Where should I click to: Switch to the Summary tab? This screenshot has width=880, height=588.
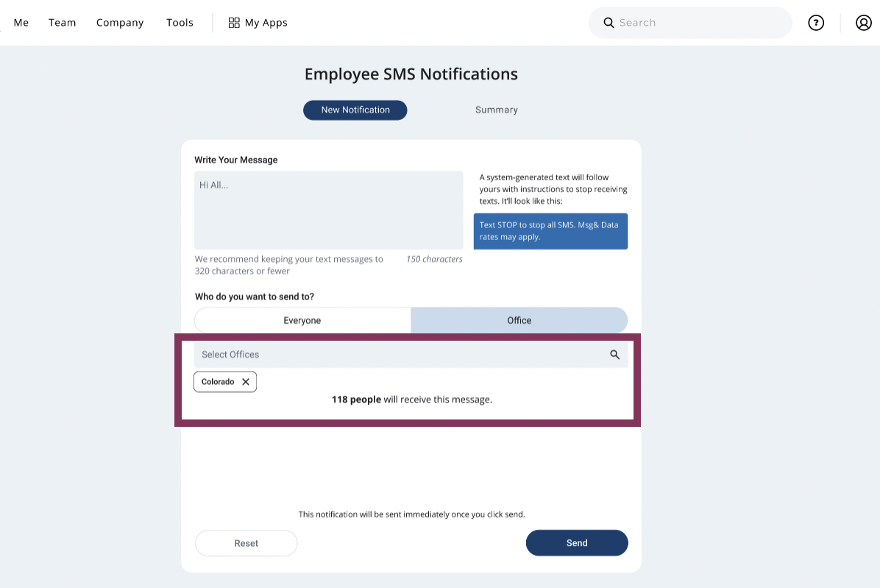pyautogui.click(x=496, y=110)
